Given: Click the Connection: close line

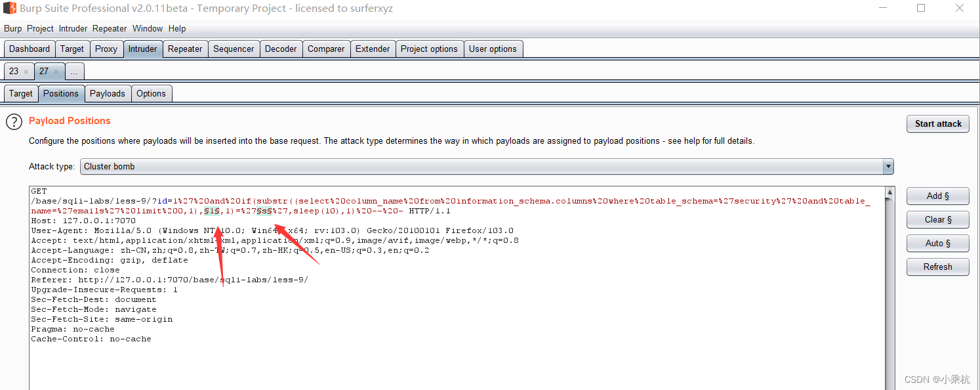Looking at the screenshot, I should (x=75, y=271).
